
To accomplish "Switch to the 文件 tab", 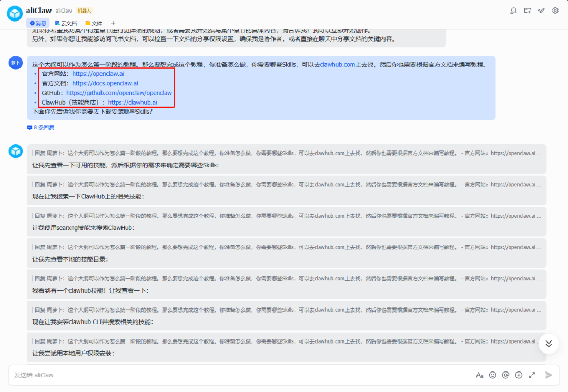I will click(x=94, y=23).
